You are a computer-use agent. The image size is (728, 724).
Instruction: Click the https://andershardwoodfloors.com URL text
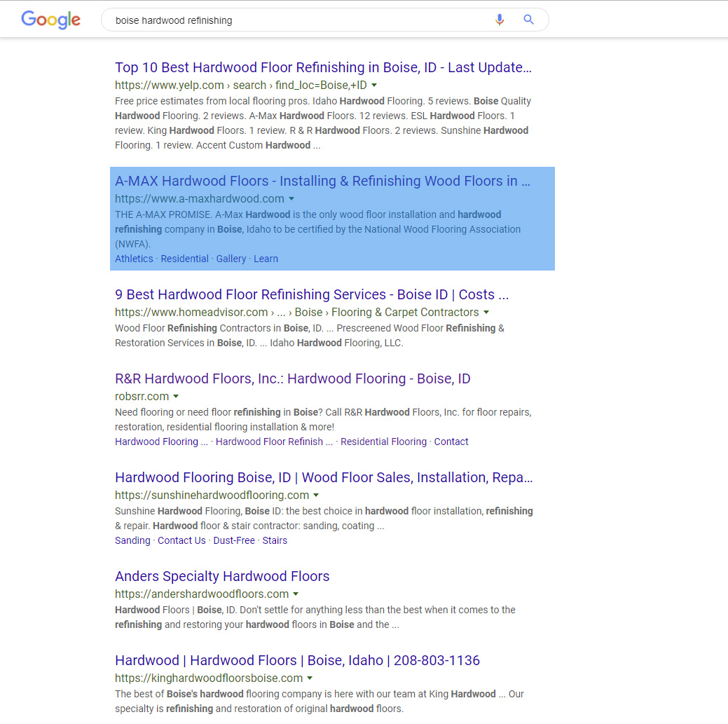(x=202, y=594)
